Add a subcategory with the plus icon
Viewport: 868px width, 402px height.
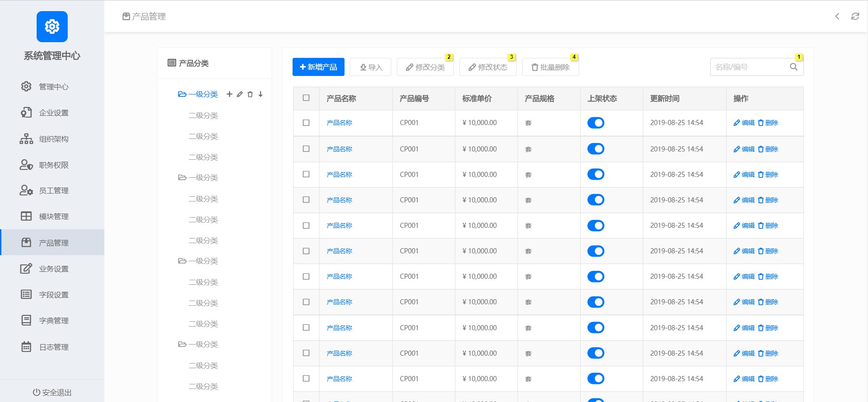click(x=229, y=94)
